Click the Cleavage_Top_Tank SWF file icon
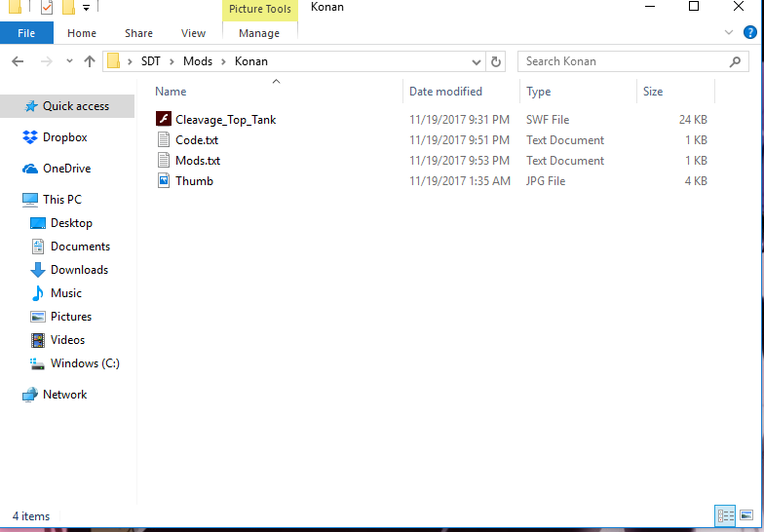 point(164,120)
